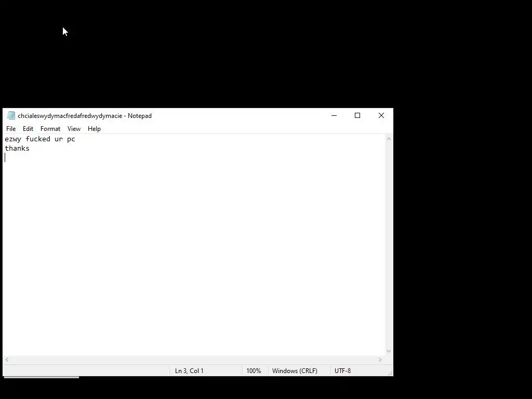Open the Edit menu

pos(28,129)
